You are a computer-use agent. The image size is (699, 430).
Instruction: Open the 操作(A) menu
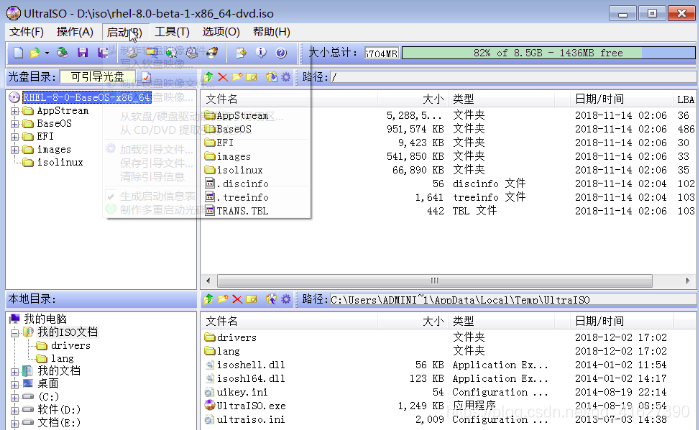click(x=75, y=32)
